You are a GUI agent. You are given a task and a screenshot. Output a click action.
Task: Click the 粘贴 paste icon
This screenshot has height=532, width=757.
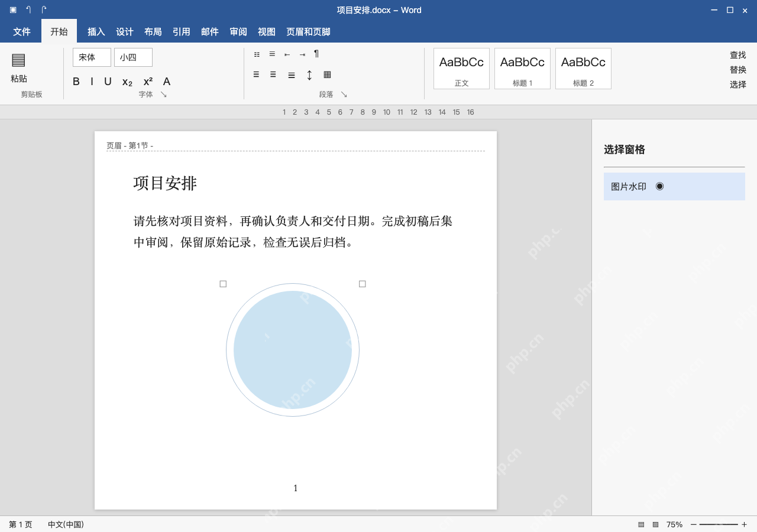tap(18, 60)
